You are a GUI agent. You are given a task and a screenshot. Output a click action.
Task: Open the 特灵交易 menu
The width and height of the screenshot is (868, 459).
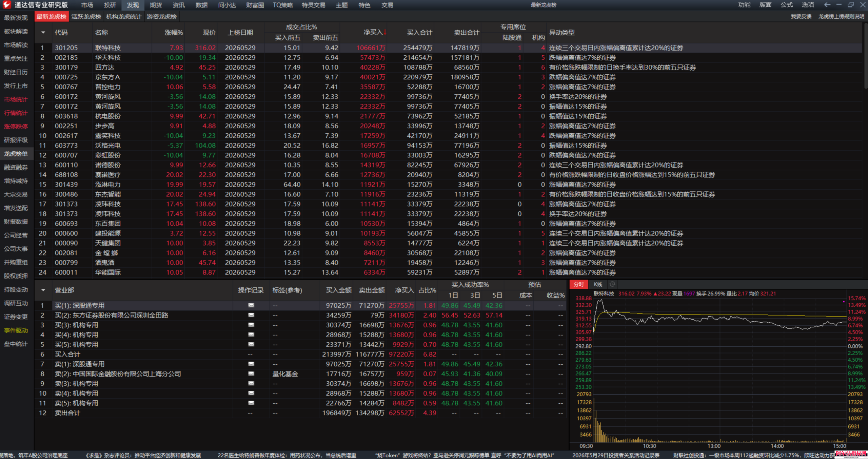(314, 5)
